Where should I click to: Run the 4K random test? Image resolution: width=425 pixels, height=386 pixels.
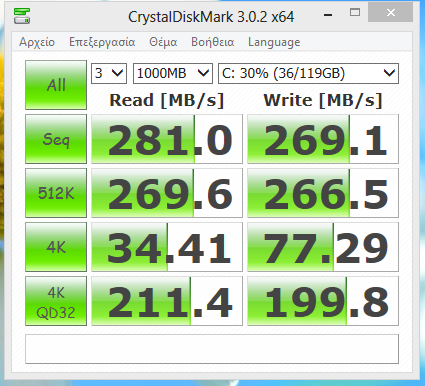tap(56, 247)
